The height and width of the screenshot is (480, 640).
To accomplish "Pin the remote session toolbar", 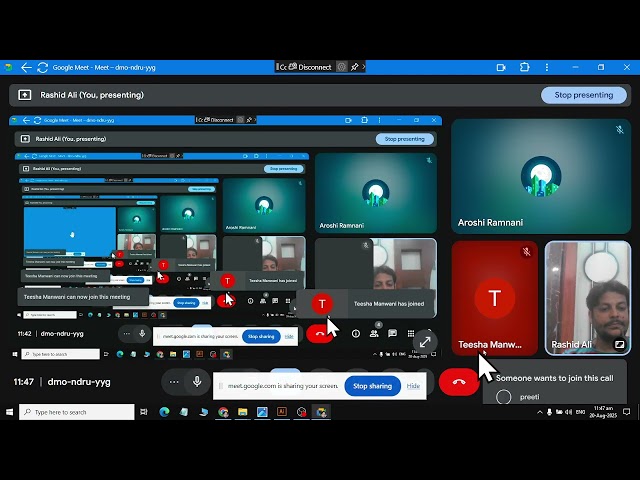I will (x=354, y=67).
